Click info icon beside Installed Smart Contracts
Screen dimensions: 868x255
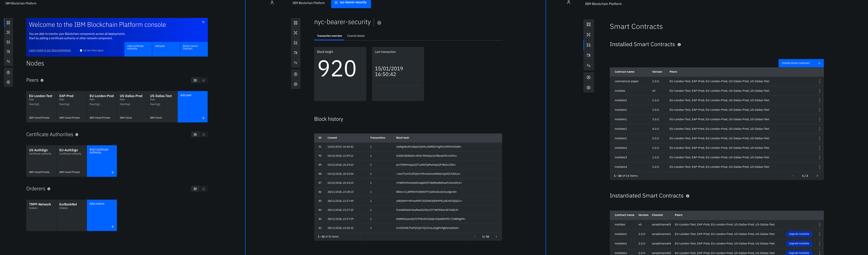pyautogui.click(x=679, y=45)
